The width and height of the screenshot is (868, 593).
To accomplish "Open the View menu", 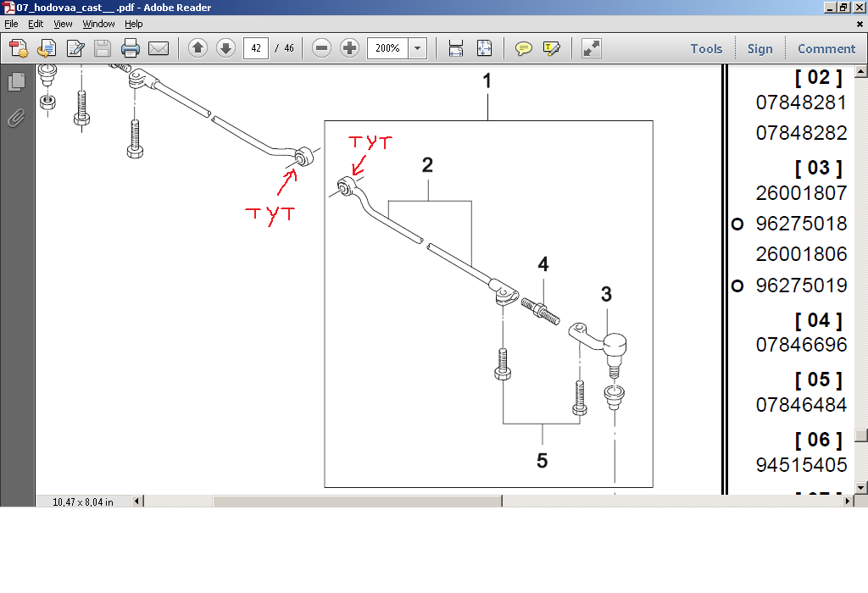I will (x=63, y=24).
